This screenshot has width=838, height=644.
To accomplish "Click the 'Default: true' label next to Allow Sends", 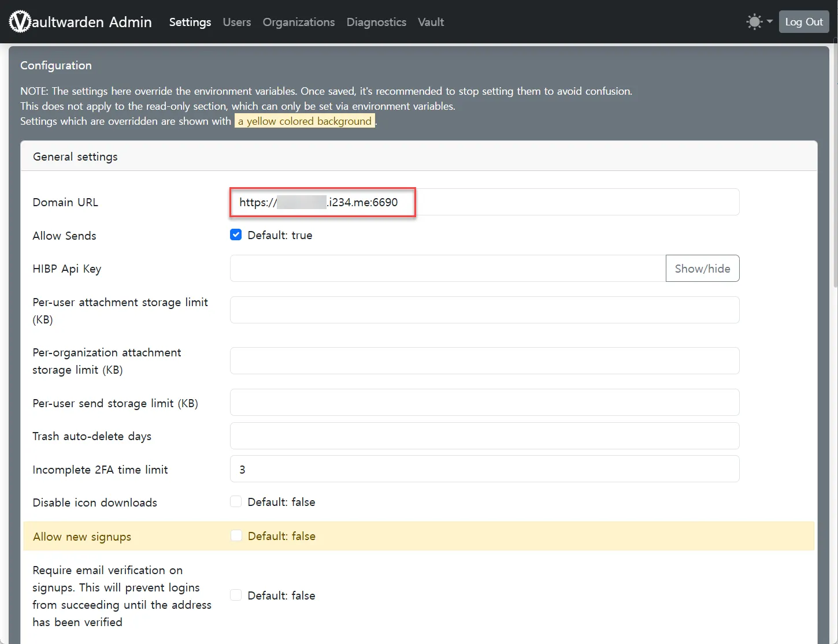I will coord(280,235).
